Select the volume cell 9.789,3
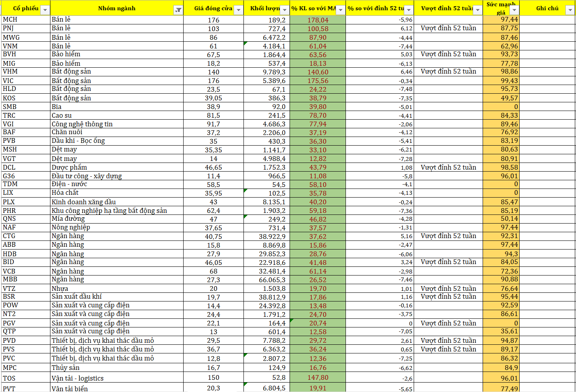Viewport: 576px width, 392px height. (267, 72)
